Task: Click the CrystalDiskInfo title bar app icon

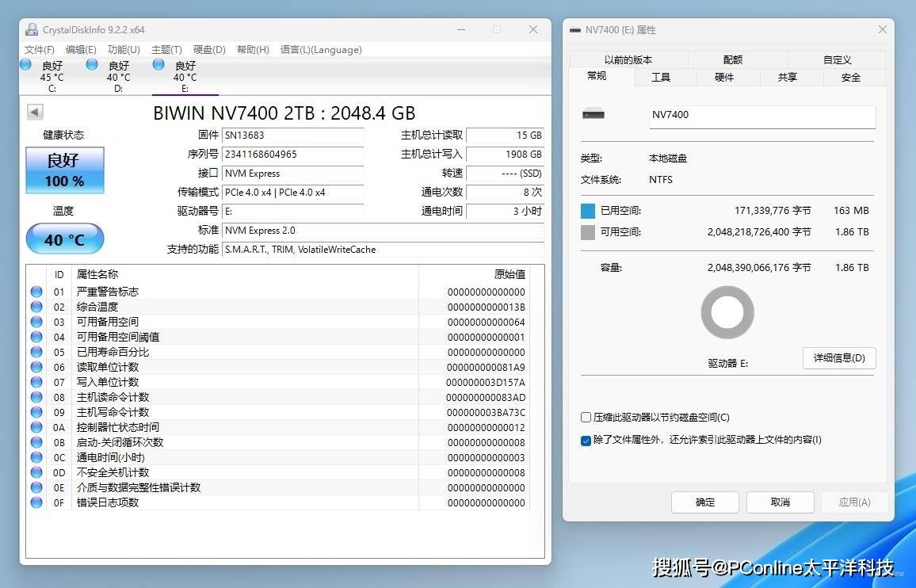Action: click(x=32, y=30)
